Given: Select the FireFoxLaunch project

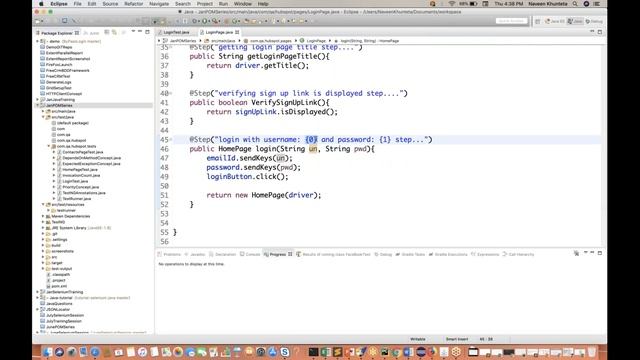Looking at the screenshot, I should point(59,64).
